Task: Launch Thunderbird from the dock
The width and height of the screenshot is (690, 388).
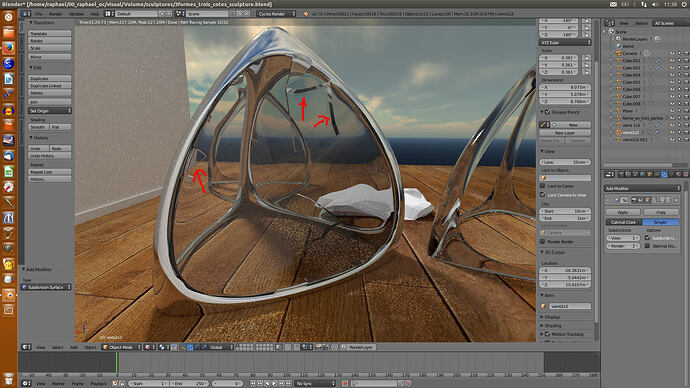Action: click(x=8, y=156)
